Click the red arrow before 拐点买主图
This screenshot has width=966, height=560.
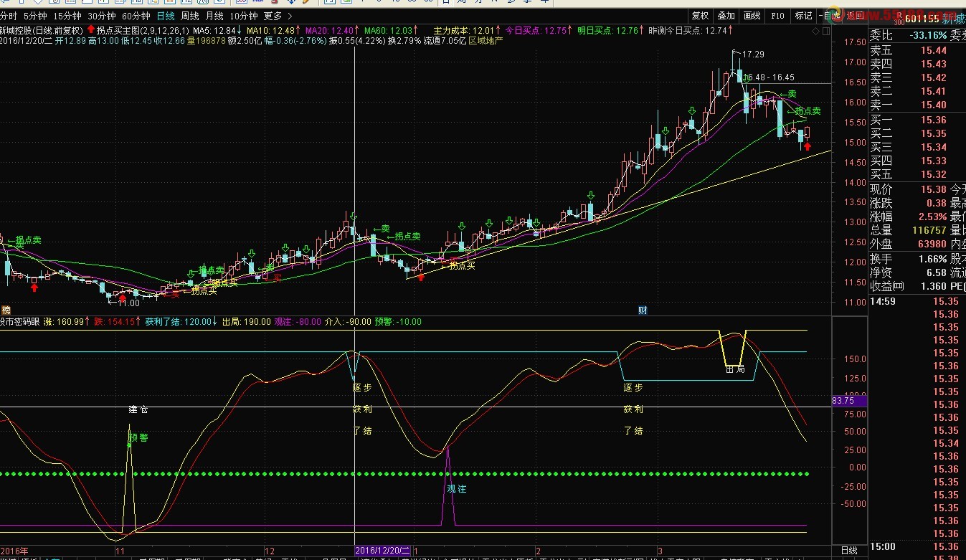(x=90, y=31)
